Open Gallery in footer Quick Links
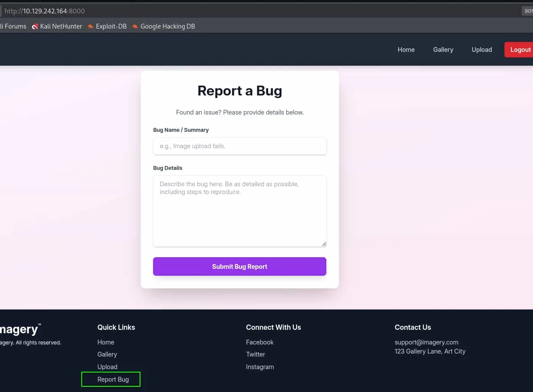The width and height of the screenshot is (533, 392). (x=107, y=354)
